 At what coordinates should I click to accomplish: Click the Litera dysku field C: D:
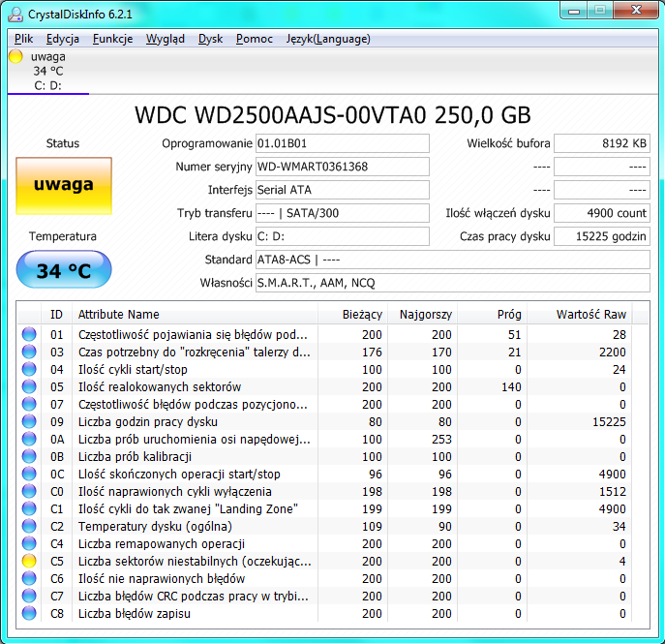coord(343,236)
